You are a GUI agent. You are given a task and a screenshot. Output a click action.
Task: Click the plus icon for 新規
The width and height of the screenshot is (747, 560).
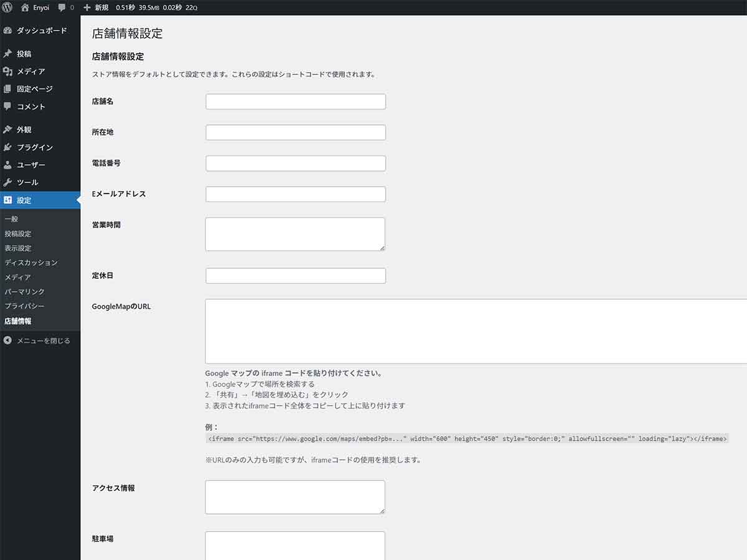pos(87,7)
